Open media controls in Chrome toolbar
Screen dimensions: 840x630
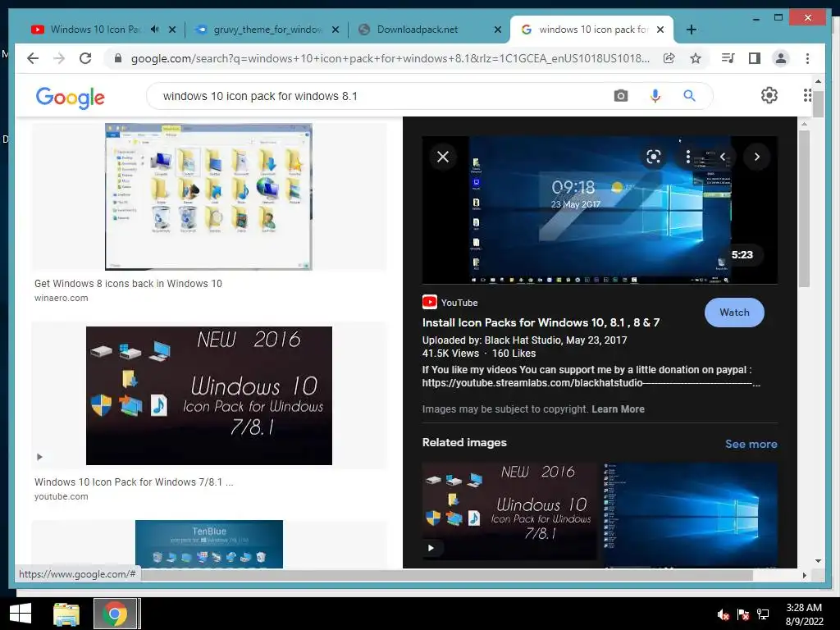[x=728, y=58]
